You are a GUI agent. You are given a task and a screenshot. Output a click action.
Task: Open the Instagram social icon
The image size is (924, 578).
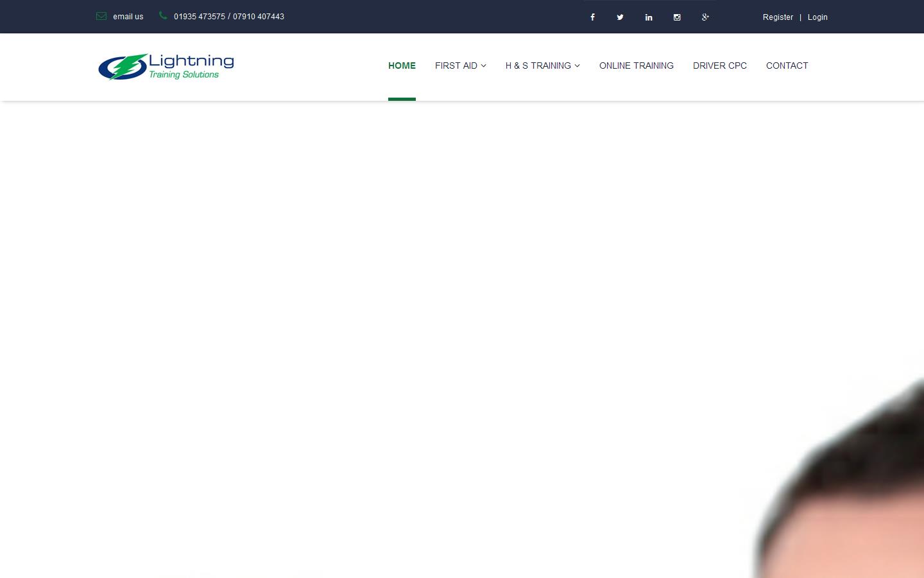coord(677,17)
